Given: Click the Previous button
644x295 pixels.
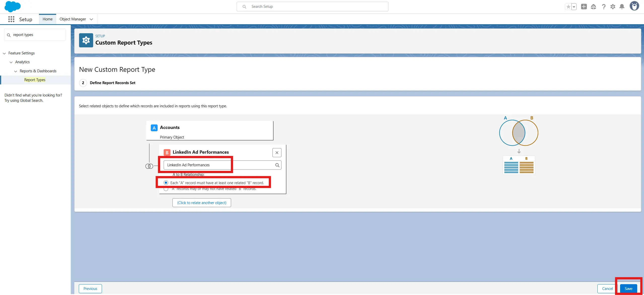Looking at the screenshot, I should pos(90,289).
